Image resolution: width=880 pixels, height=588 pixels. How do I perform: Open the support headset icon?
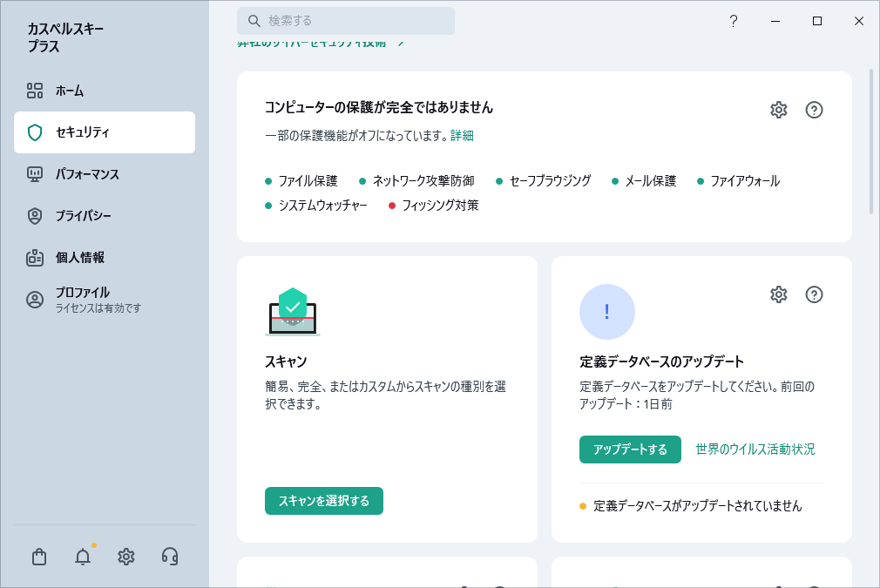pyautogui.click(x=170, y=557)
